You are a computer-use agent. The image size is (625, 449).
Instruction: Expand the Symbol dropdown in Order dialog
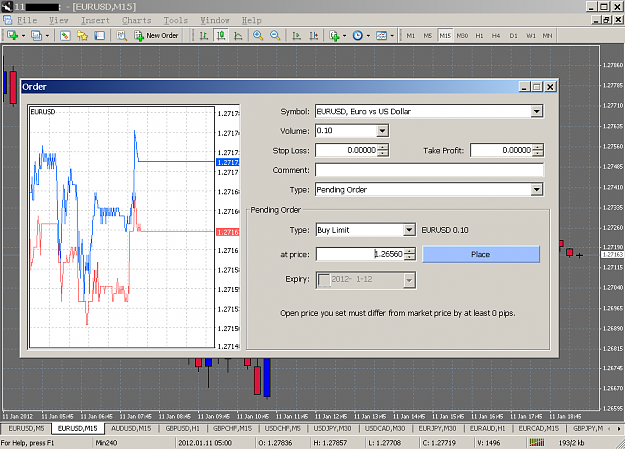tap(537, 111)
